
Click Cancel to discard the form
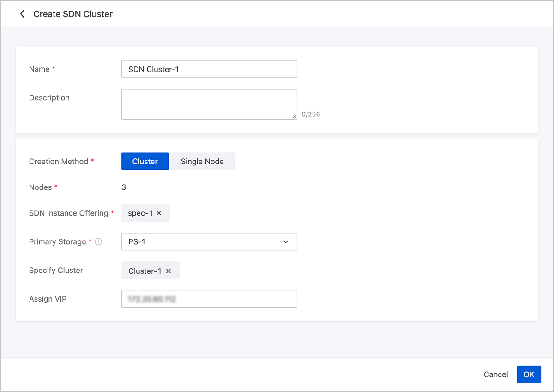pos(496,374)
